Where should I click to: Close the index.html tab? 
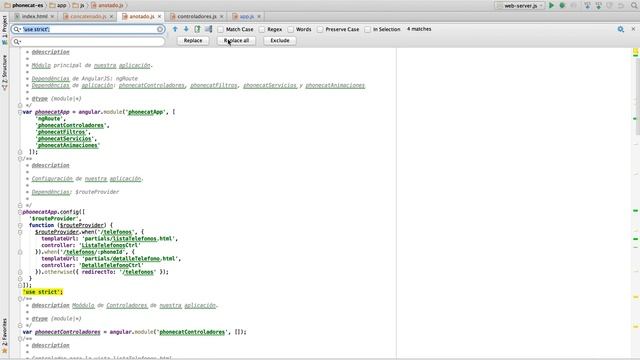(52, 16)
